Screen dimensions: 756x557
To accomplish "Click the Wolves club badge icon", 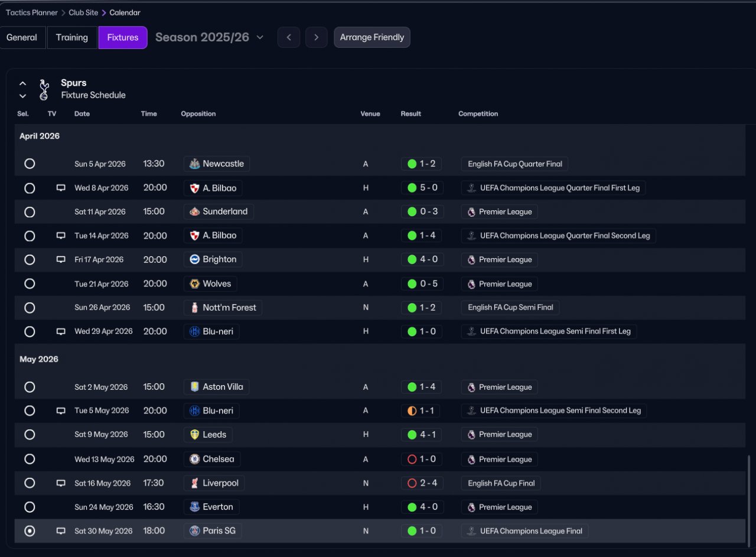I will tap(194, 284).
